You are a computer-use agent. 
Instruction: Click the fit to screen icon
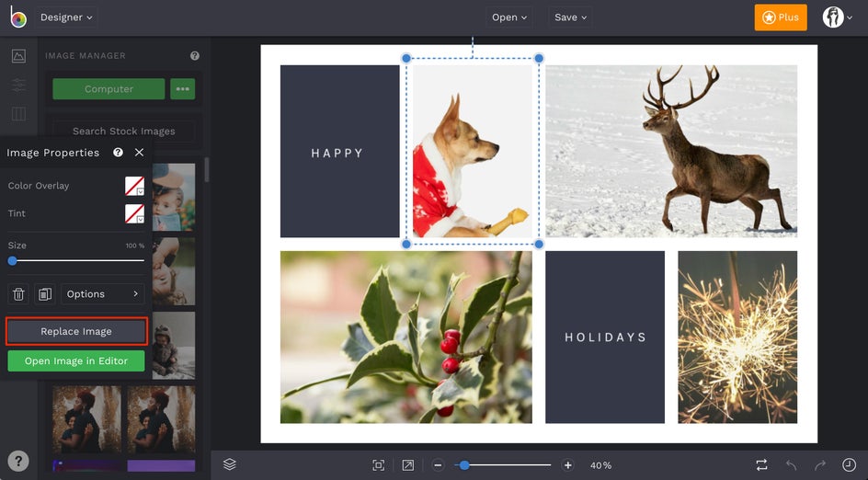coord(379,465)
